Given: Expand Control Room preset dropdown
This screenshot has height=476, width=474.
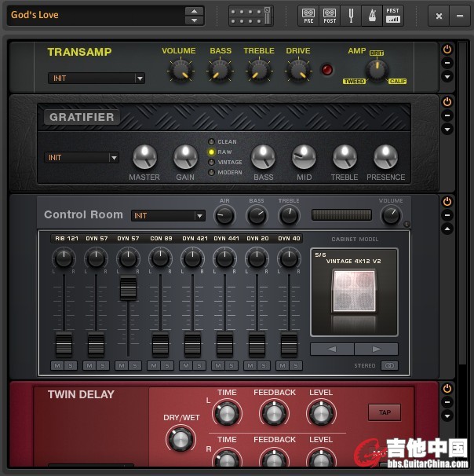Looking at the screenshot, I should [x=168, y=216].
